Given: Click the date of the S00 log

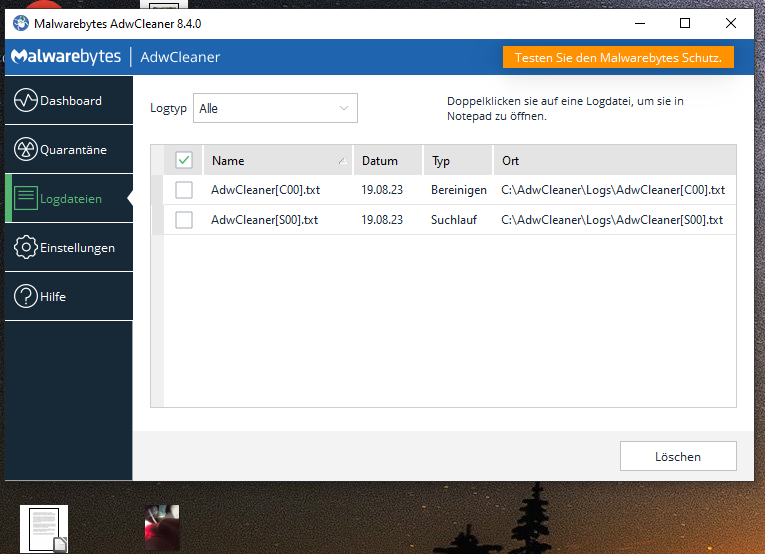Looking at the screenshot, I should coord(382,220).
